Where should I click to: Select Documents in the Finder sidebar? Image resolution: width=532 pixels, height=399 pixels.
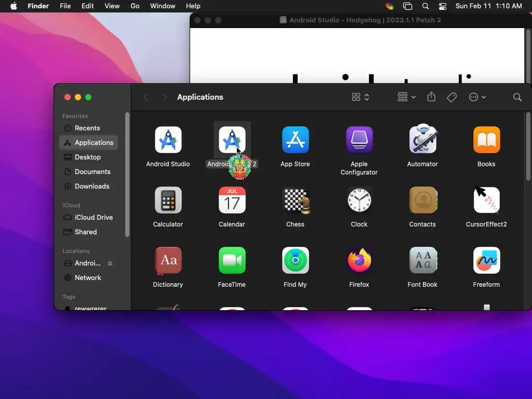coord(89,171)
